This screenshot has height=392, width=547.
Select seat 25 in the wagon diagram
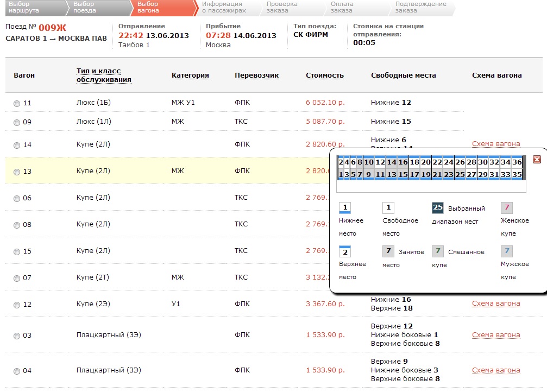tap(460, 175)
